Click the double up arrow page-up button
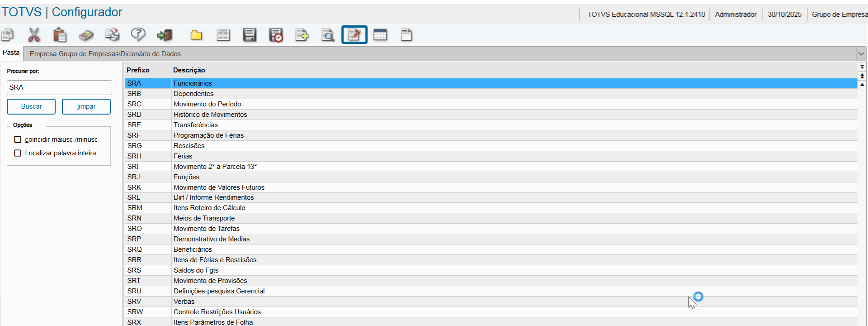The width and height of the screenshot is (868, 326). (x=862, y=76)
